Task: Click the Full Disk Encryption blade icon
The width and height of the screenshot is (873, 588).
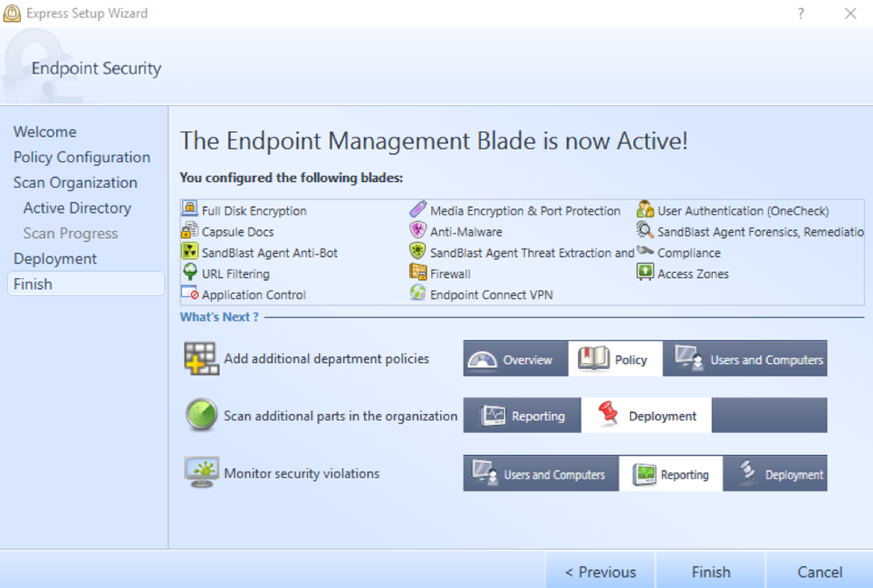Action: (189, 209)
